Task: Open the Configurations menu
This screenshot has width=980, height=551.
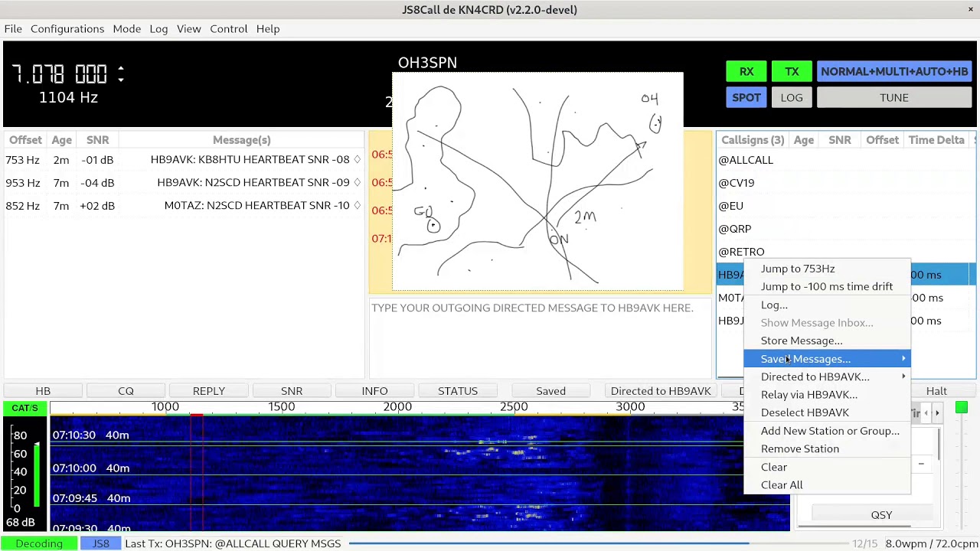Action: (x=67, y=28)
